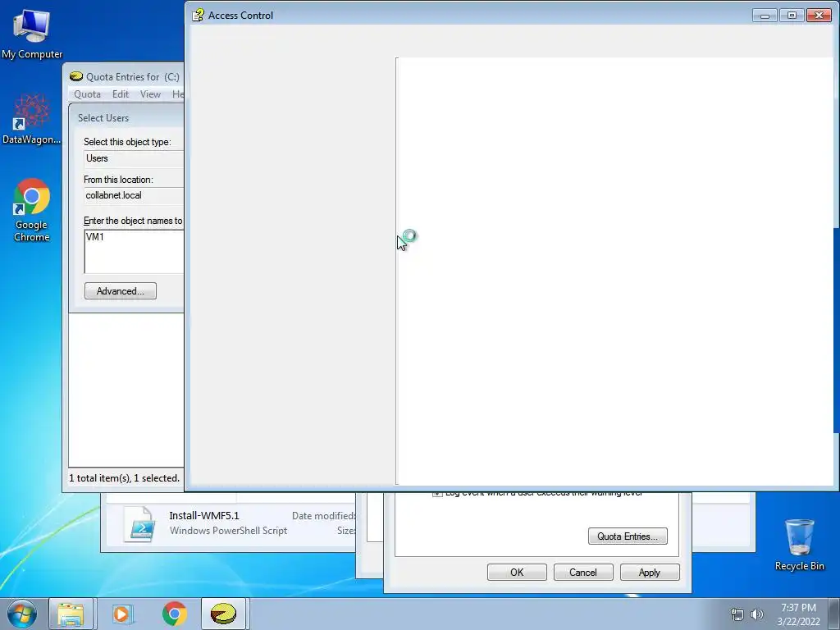This screenshot has height=630, width=840.
Task: Launch Windows Media Player from taskbar
Action: click(122, 614)
